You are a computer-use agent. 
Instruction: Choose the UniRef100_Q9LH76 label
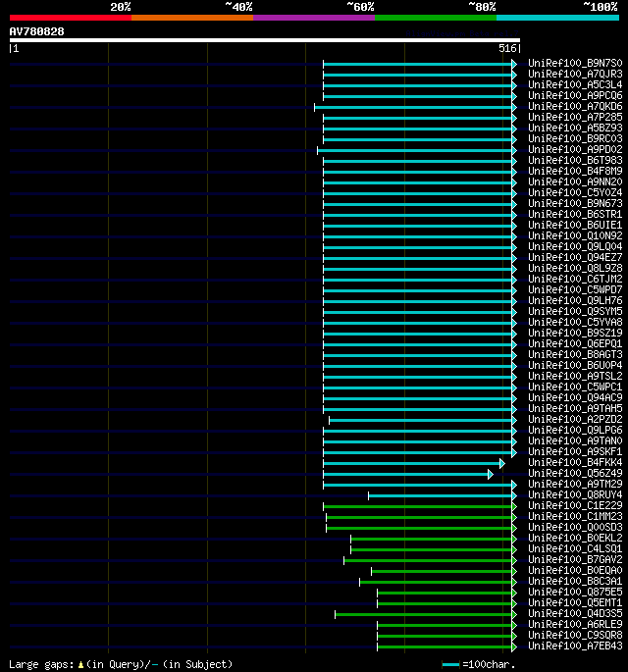click(575, 301)
